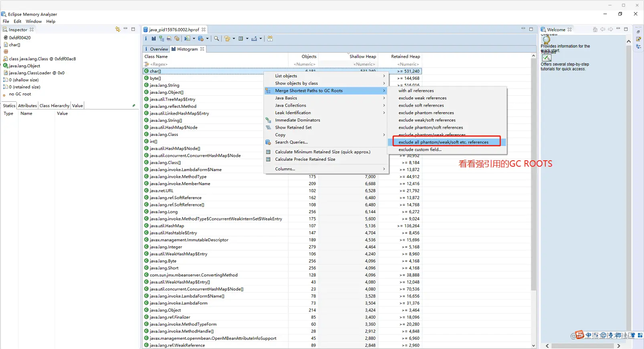Expand the Export dropdown arrow

261,38
